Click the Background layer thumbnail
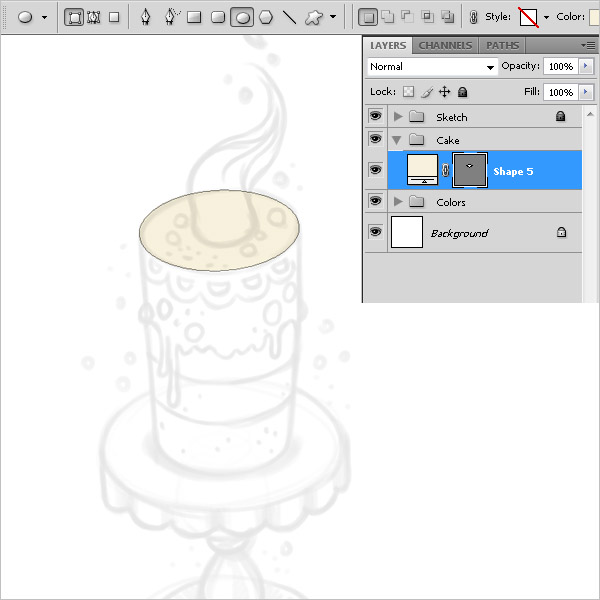 coord(407,232)
